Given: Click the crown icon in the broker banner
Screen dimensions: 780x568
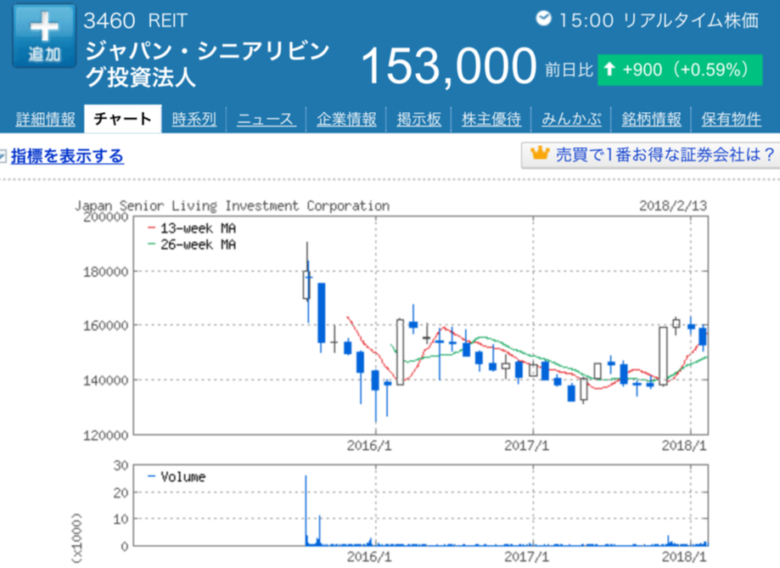Looking at the screenshot, I should pos(540,153).
